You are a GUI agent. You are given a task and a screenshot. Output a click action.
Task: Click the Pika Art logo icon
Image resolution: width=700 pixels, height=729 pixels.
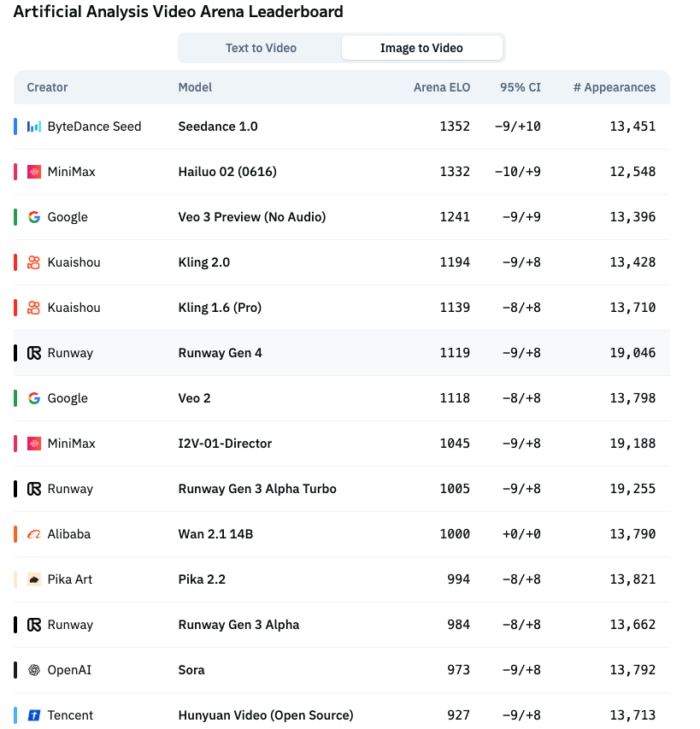tap(34, 579)
